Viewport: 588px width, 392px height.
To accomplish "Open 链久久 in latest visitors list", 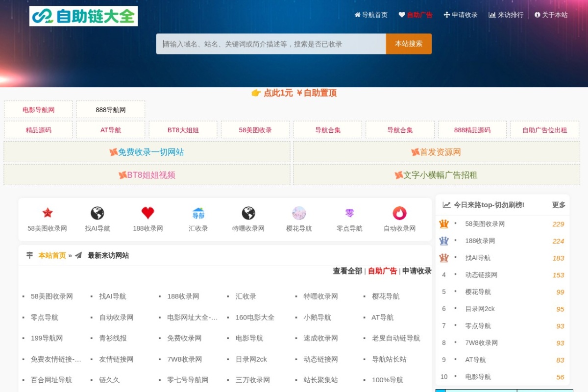I will tap(109, 380).
